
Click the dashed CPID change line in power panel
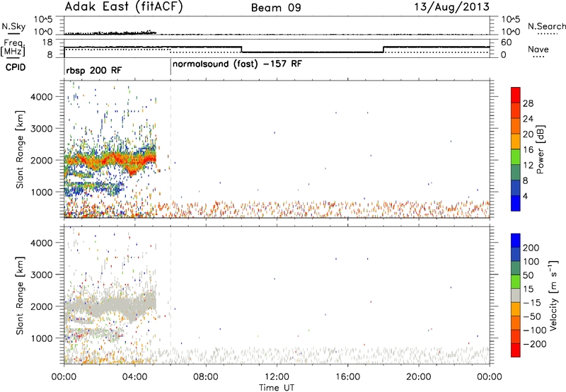coord(171,149)
